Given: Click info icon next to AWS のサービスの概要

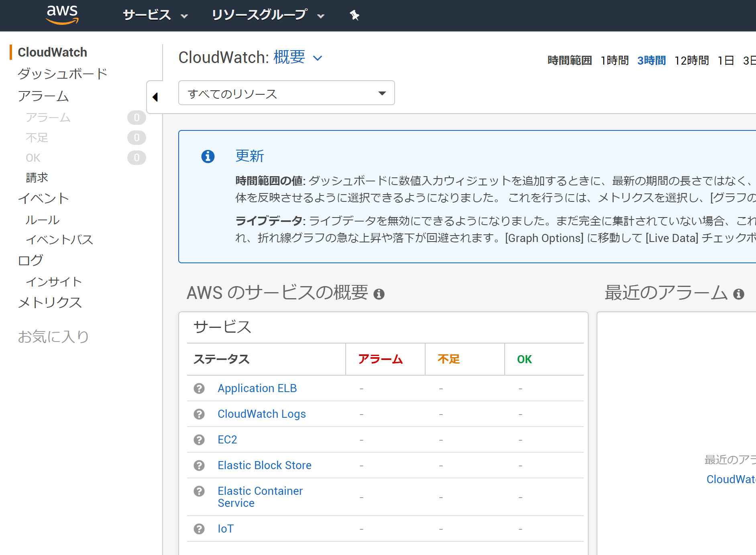Looking at the screenshot, I should tap(379, 294).
